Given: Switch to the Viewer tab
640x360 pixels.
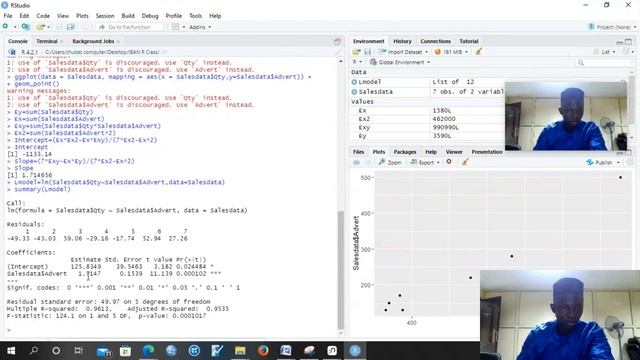Looking at the screenshot, I should coord(454,152).
